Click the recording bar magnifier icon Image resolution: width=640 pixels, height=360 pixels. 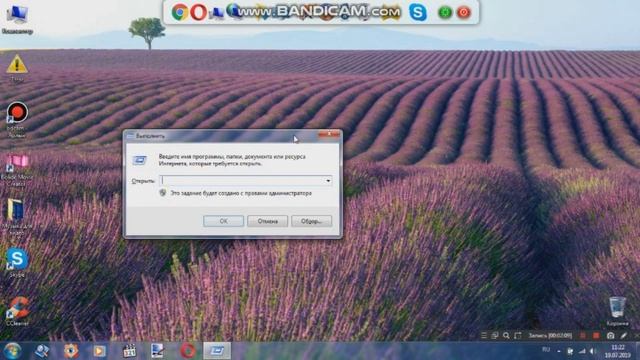click(x=507, y=336)
